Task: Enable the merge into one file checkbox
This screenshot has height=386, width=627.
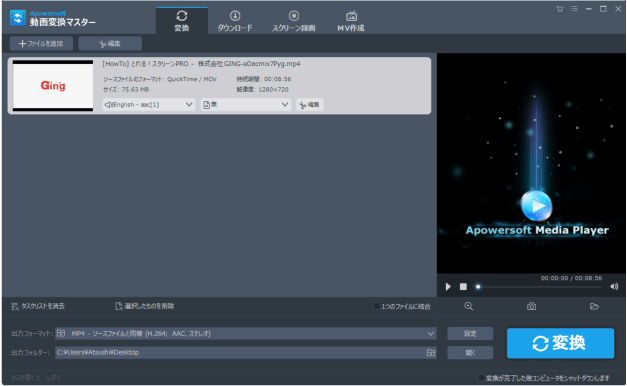Action: [376, 306]
